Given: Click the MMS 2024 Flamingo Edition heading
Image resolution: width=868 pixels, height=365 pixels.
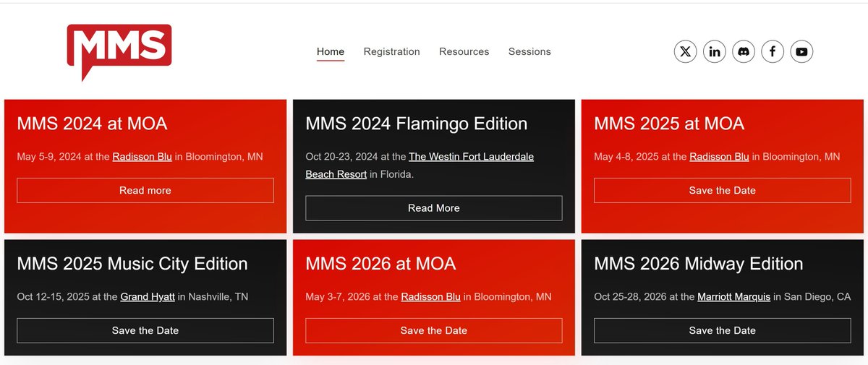Looking at the screenshot, I should [x=416, y=124].
